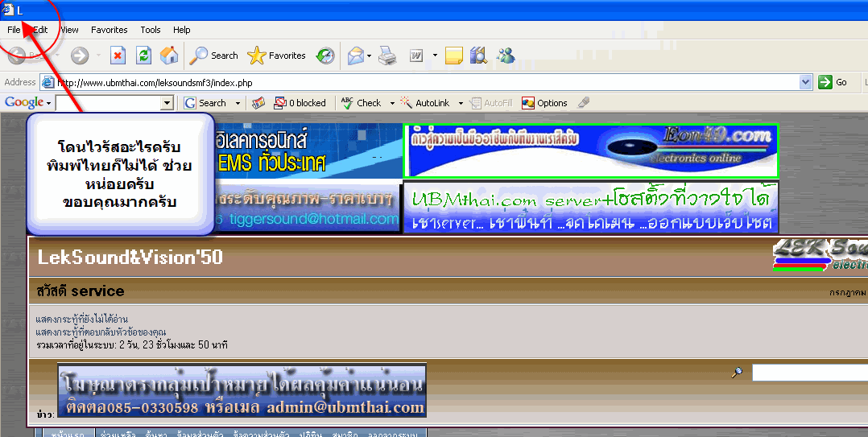Open the Google Search button dropdown arrow
The height and width of the screenshot is (437, 868).
(238, 103)
